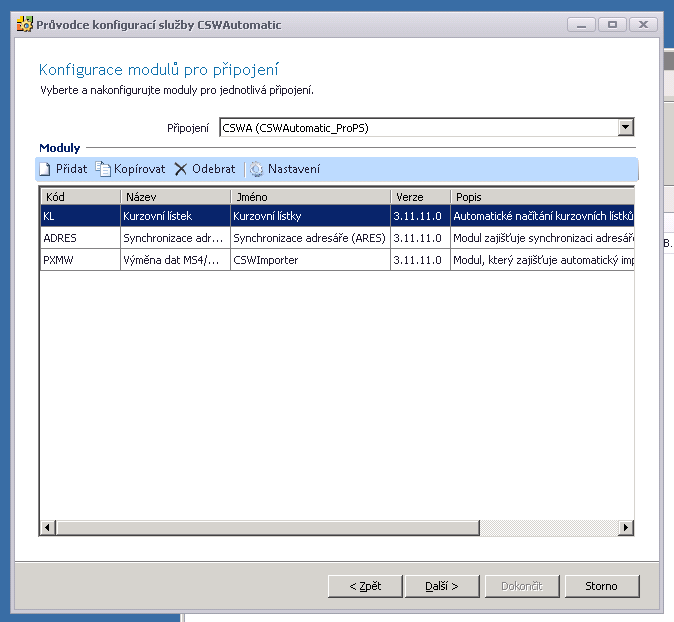Screen dimensions: 674x622
Task: Click the CSWAutomatic title bar app icon
Action: [25, 24]
